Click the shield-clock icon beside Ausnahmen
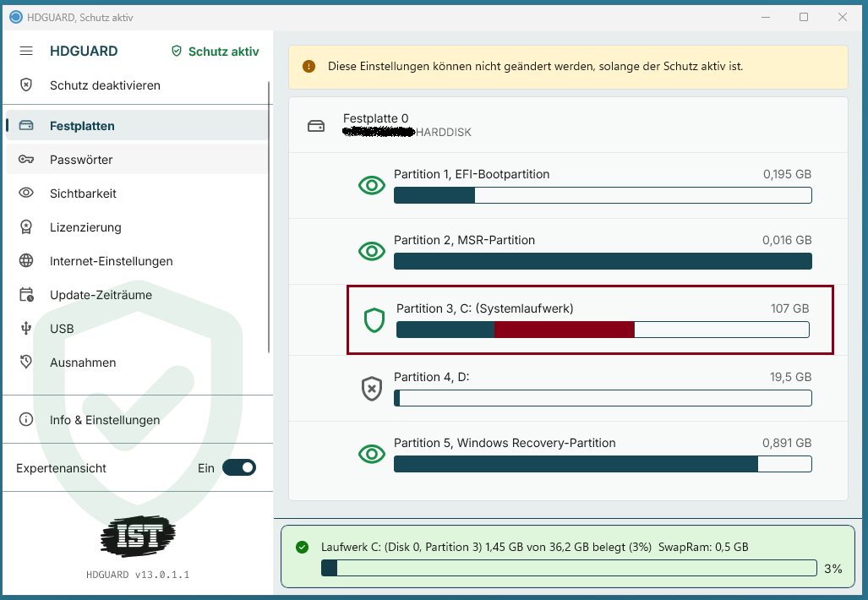 point(26,362)
